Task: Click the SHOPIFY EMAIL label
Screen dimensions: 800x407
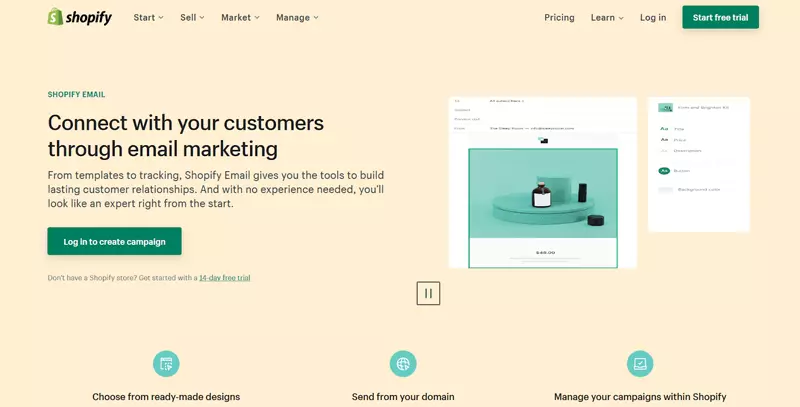Action: click(77, 94)
